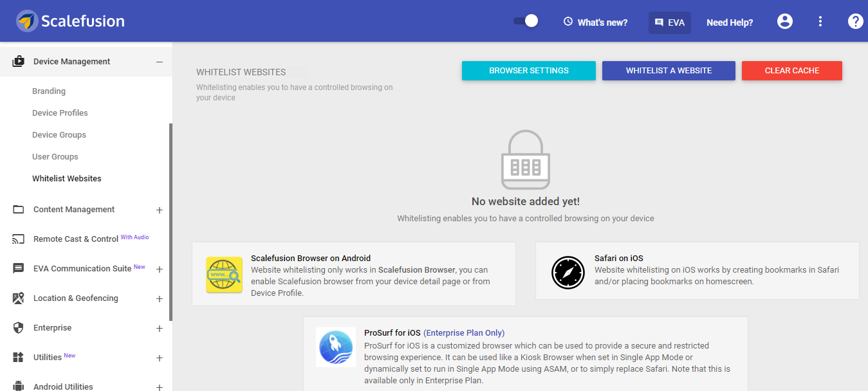This screenshot has width=868, height=391.
Task: Open the Need Help? link
Action: (730, 23)
